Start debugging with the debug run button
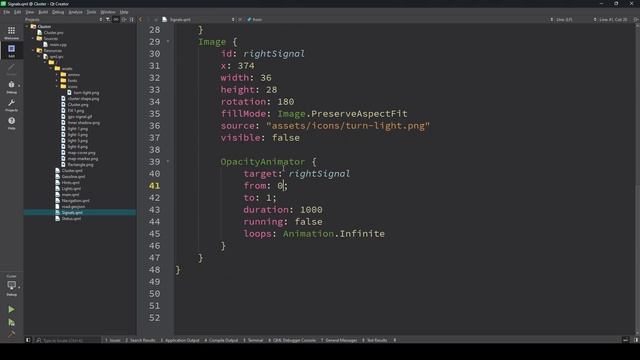 11,322
